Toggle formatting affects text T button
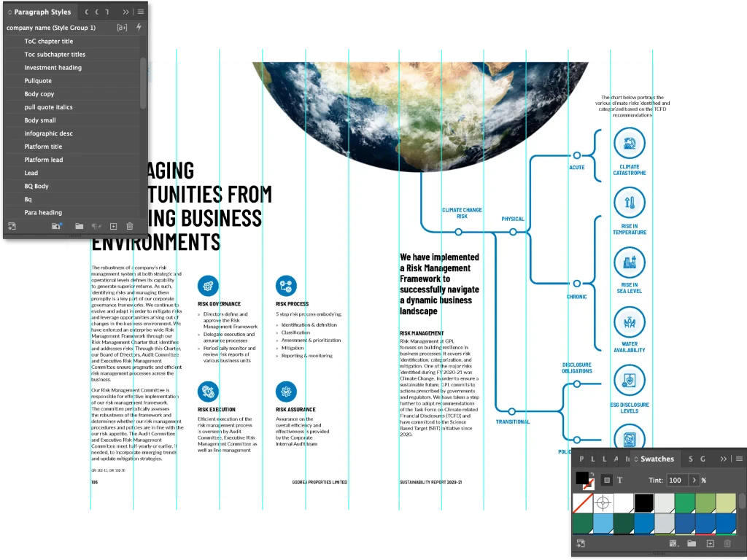Screen dimensions: 747x560 [x=620, y=480]
